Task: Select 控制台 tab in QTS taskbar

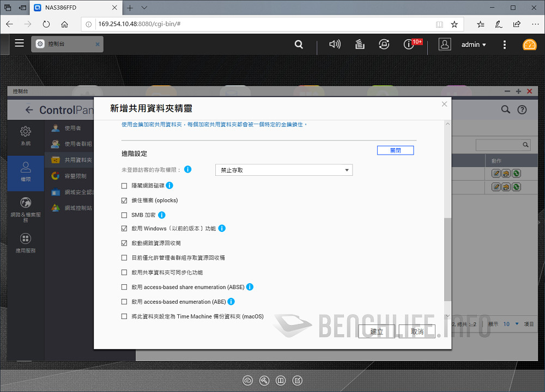Action: 66,44
